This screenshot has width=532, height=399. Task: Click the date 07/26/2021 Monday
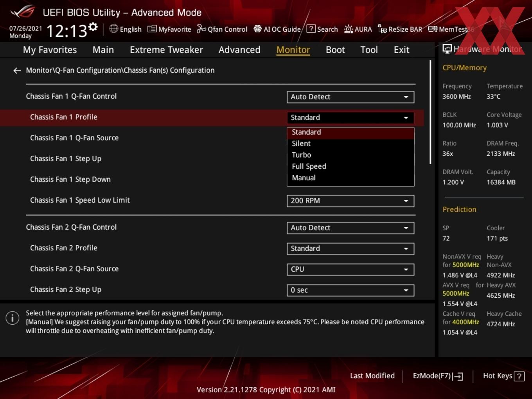click(x=25, y=32)
